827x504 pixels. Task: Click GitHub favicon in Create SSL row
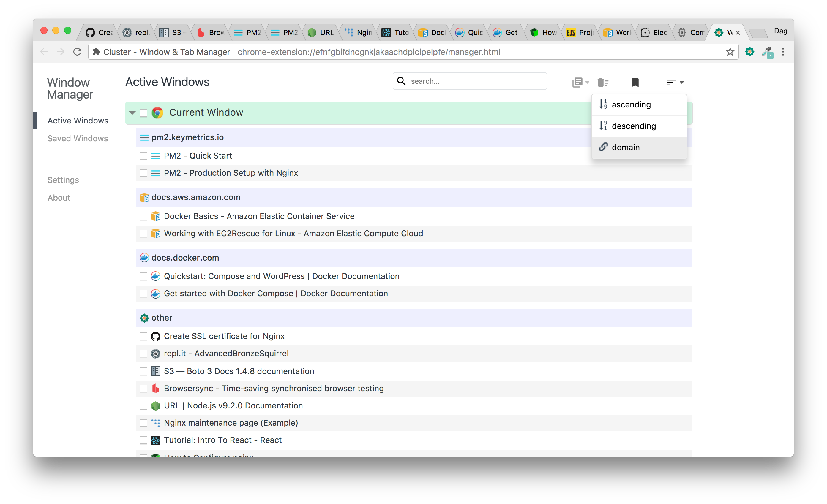coord(155,336)
